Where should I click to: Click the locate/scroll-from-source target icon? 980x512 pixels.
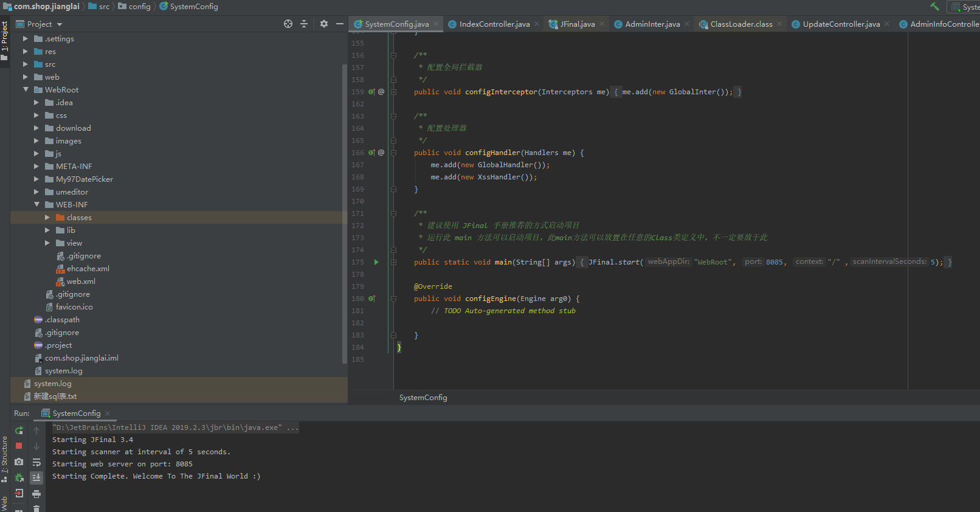point(288,24)
